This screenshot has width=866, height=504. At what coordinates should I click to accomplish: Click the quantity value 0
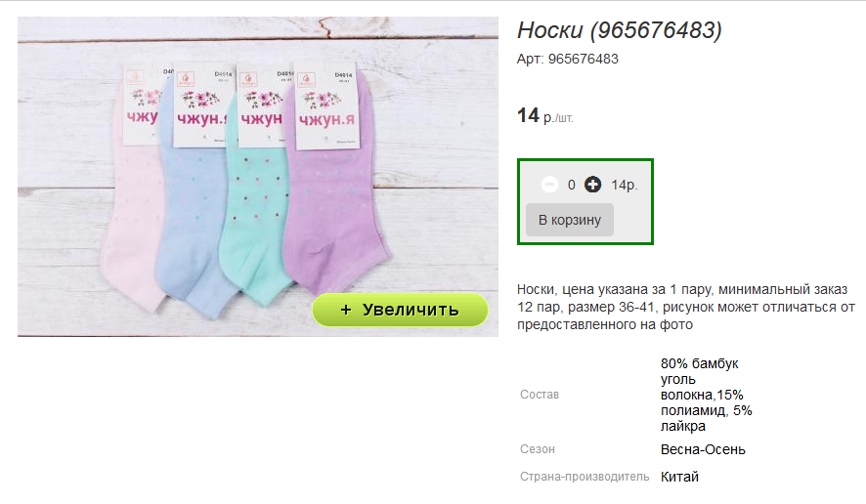pyautogui.click(x=571, y=185)
